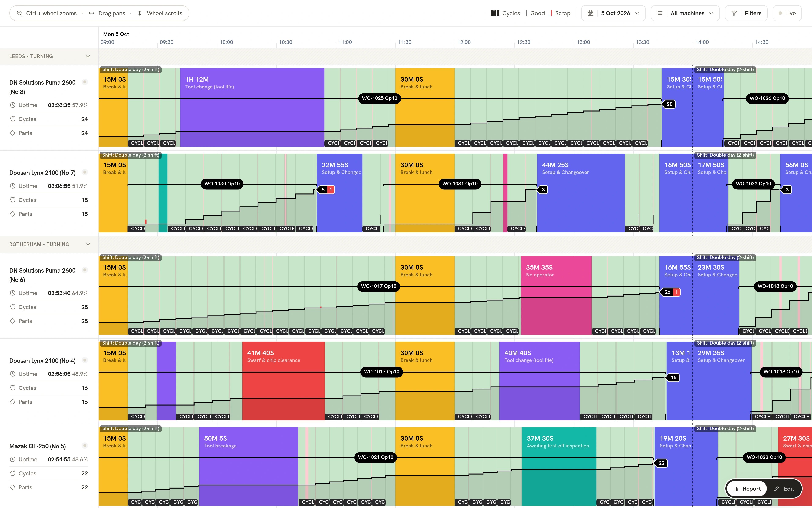This screenshot has width=812, height=508.
Task: Click the part count badge 20 on WO-1025
Action: (x=669, y=104)
